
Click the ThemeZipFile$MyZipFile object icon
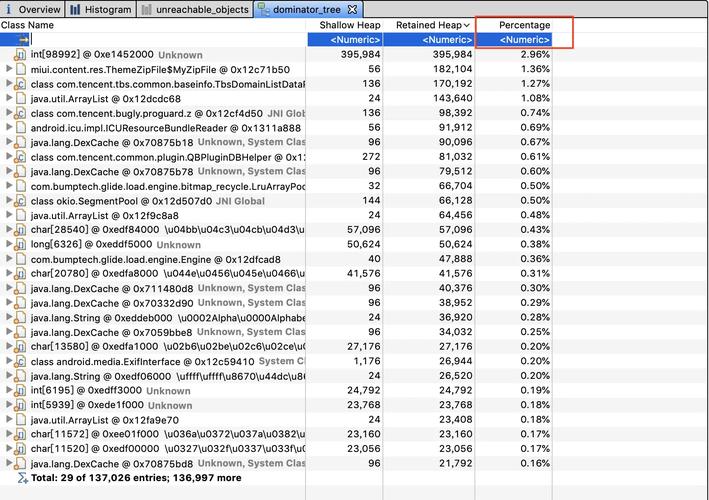click(20, 69)
